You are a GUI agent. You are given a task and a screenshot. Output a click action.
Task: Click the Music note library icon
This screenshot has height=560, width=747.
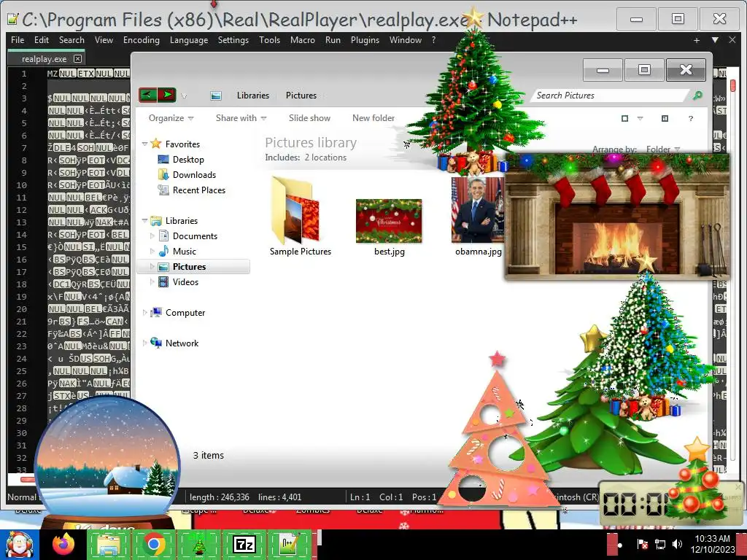point(163,251)
